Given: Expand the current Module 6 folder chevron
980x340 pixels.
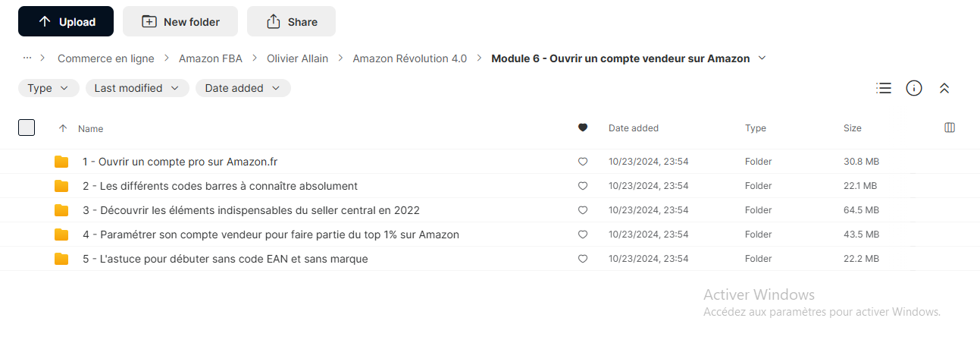Looking at the screenshot, I should pos(762,58).
